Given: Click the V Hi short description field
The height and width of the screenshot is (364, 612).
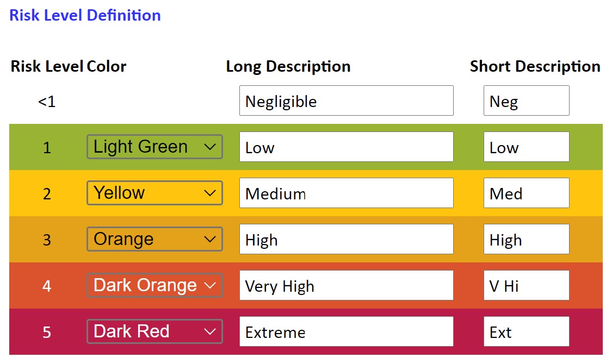Looking at the screenshot, I should [x=526, y=285].
